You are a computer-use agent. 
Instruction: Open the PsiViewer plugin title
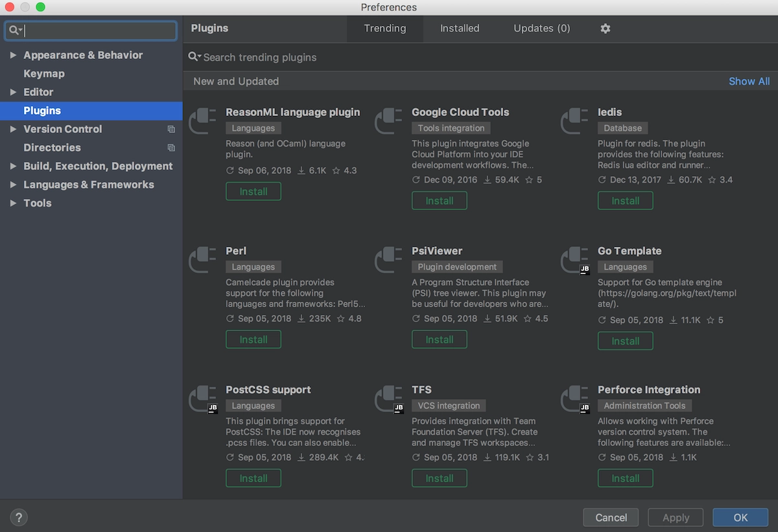(x=437, y=251)
